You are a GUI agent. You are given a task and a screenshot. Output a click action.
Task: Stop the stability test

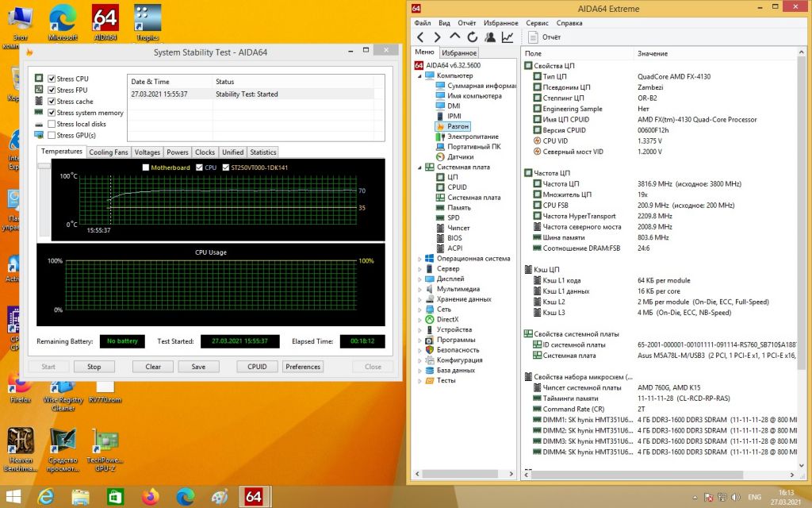point(94,367)
